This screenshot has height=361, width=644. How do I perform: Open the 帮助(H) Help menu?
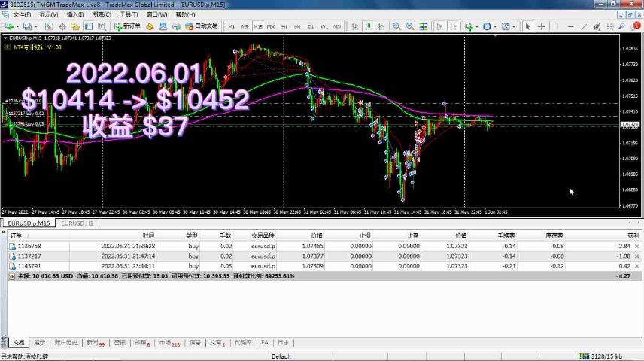pyautogui.click(x=185, y=14)
